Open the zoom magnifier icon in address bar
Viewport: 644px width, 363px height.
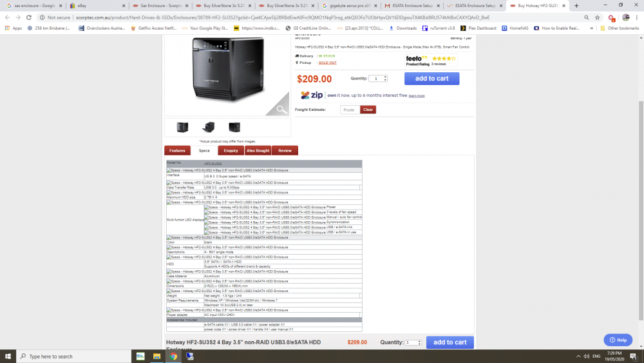pyautogui.click(x=587, y=17)
